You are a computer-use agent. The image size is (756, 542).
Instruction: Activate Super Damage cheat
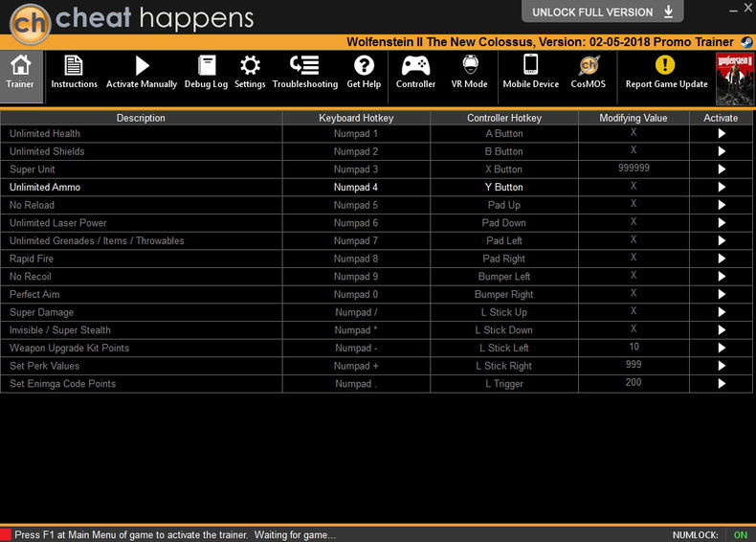point(722,312)
